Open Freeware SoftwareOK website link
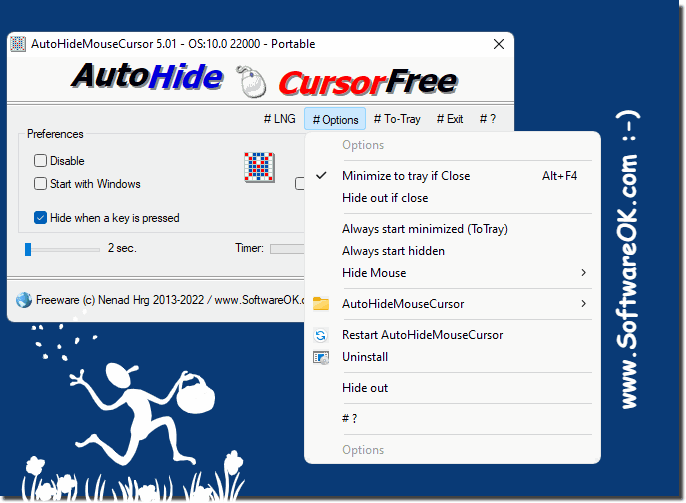 pos(170,300)
